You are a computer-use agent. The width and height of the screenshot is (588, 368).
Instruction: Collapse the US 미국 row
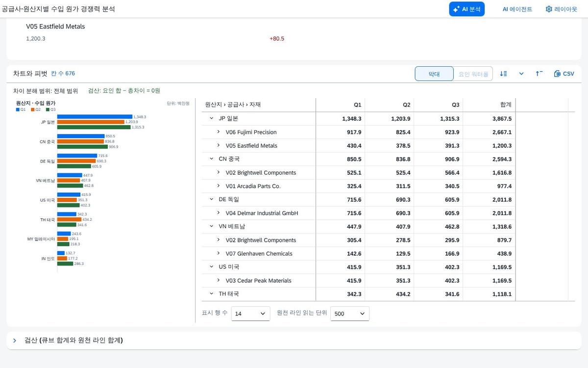coord(212,267)
